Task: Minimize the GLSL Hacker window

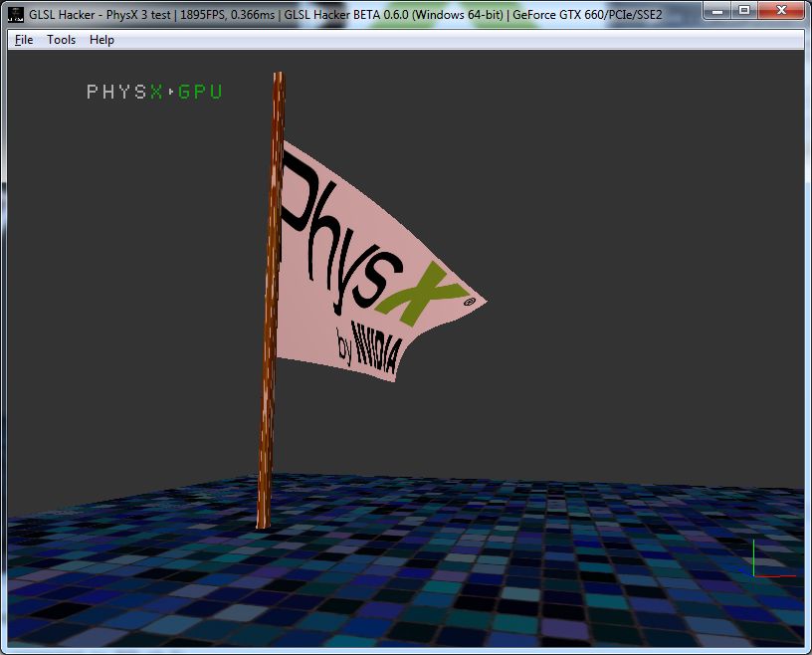Action: 717,10
